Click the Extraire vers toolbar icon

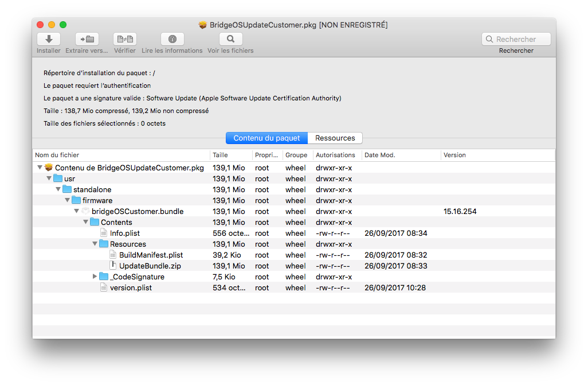coord(87,39)
